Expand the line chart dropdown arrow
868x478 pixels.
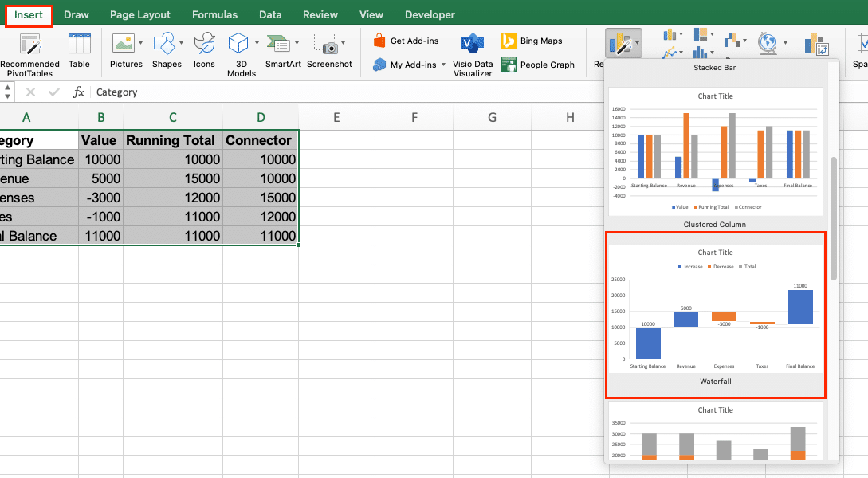point(681,53)
